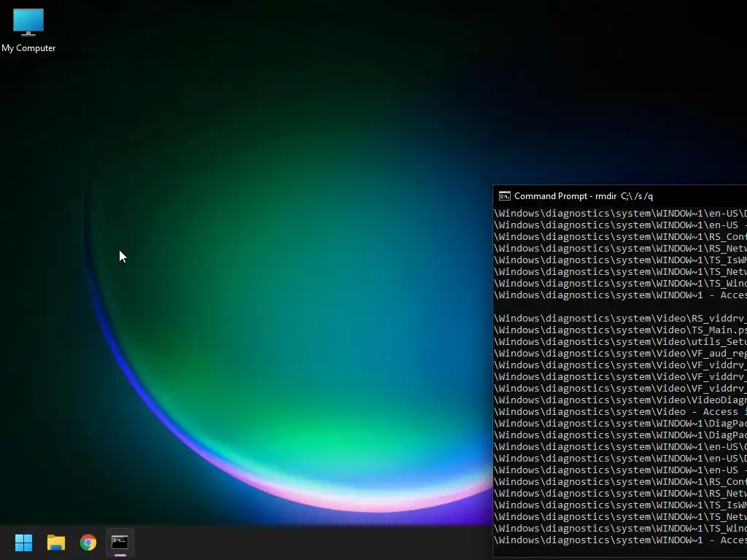Click the Command Prompt taskbar icon

pos(120,542)
